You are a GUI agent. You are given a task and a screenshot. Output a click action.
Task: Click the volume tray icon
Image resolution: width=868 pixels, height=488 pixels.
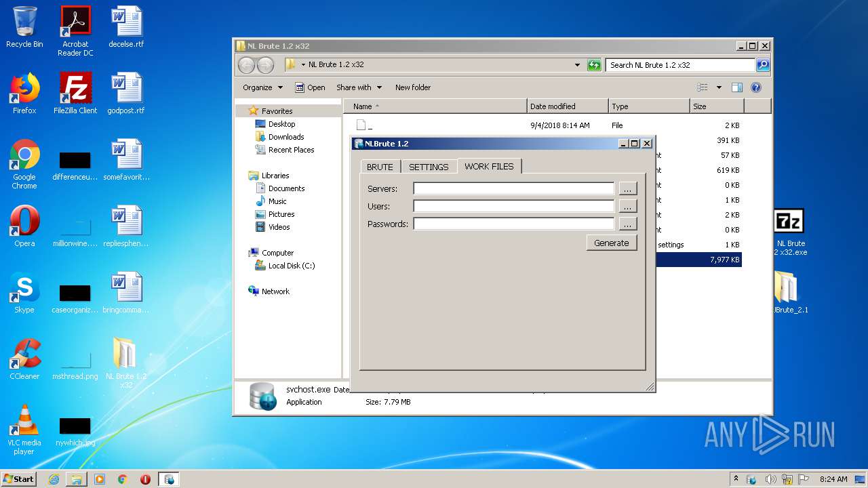click(770, 479)
